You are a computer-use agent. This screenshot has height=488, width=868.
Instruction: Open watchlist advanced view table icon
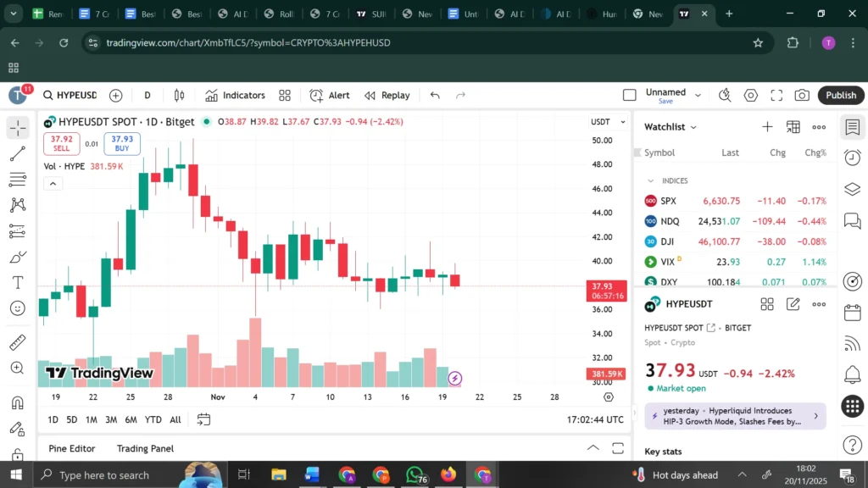793,127
